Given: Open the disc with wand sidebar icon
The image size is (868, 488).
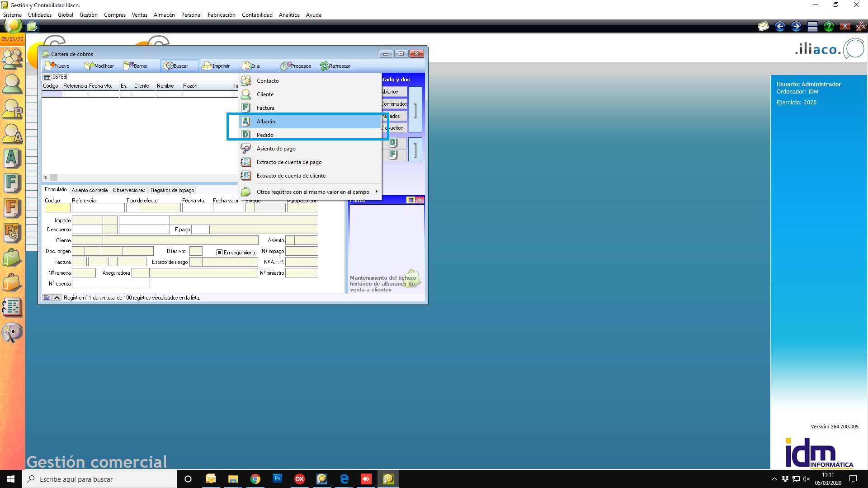Looking at the screenshot, I should 12,333.
